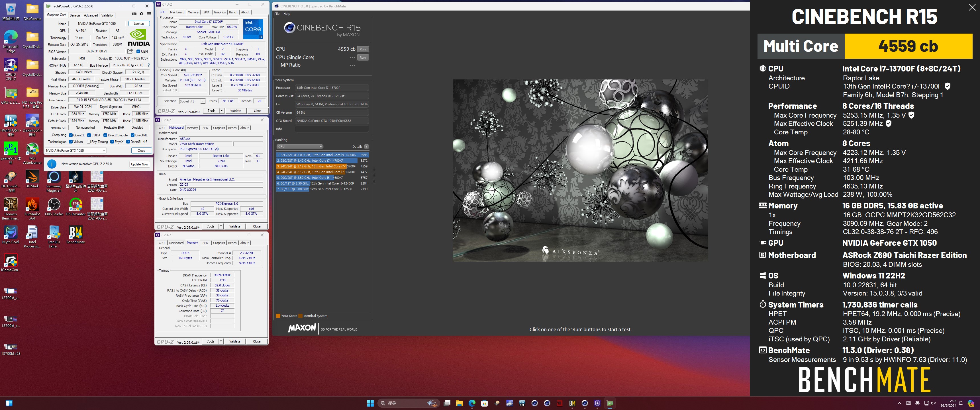980x410 pixels.
Task: Open the Cinebench Help menu
Action: [x=287, y=14]
